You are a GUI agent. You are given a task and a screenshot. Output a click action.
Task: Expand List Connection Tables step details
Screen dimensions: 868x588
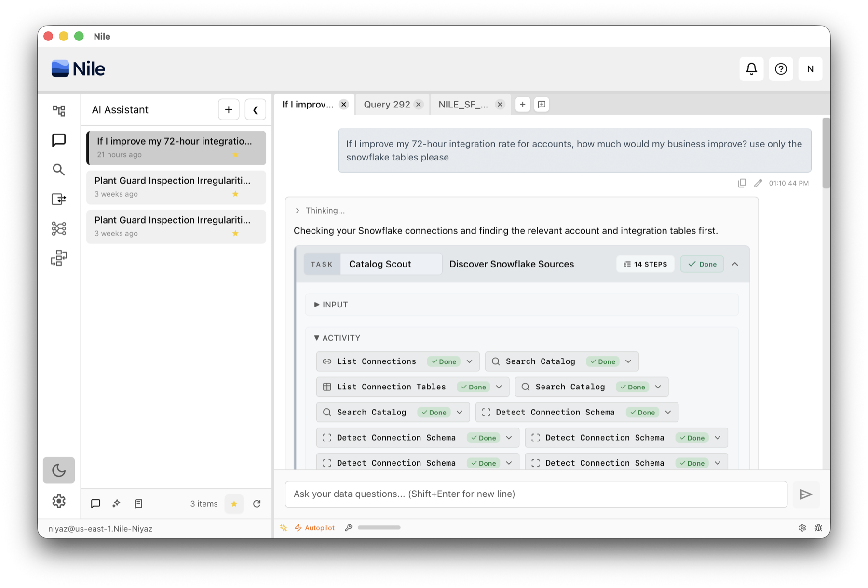(x=499, y=387)
